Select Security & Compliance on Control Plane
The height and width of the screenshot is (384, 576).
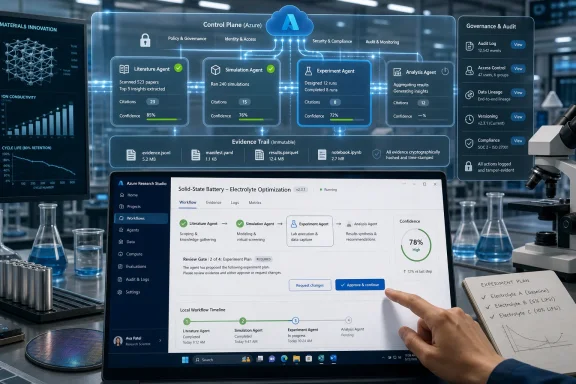click(x=332, y=41)
